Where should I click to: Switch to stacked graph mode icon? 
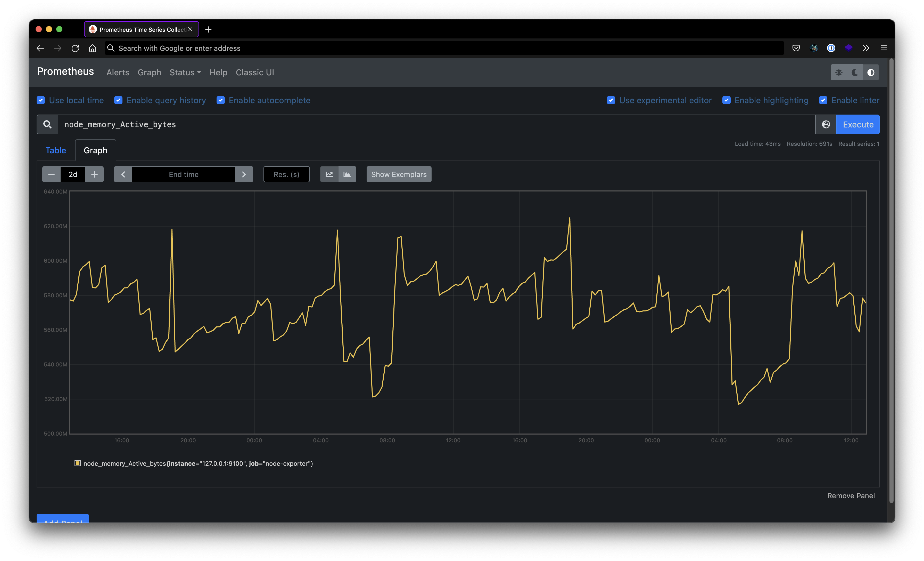(x=347, y=174)
